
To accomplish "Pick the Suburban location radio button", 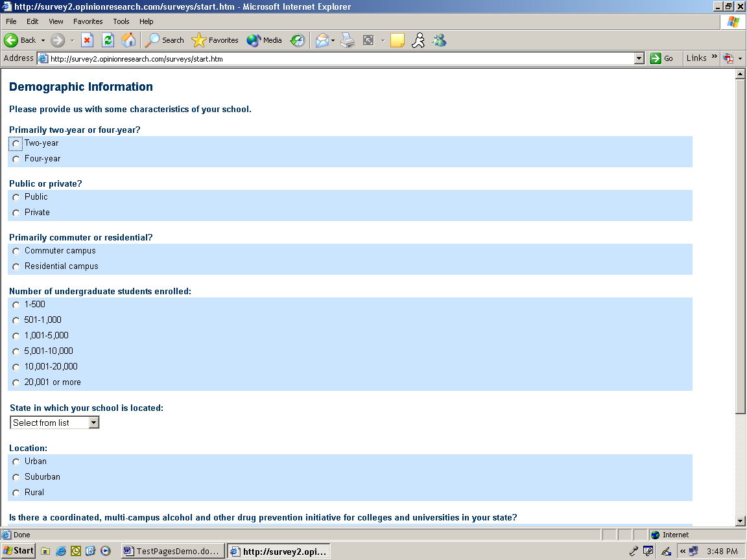I will 16,477.
